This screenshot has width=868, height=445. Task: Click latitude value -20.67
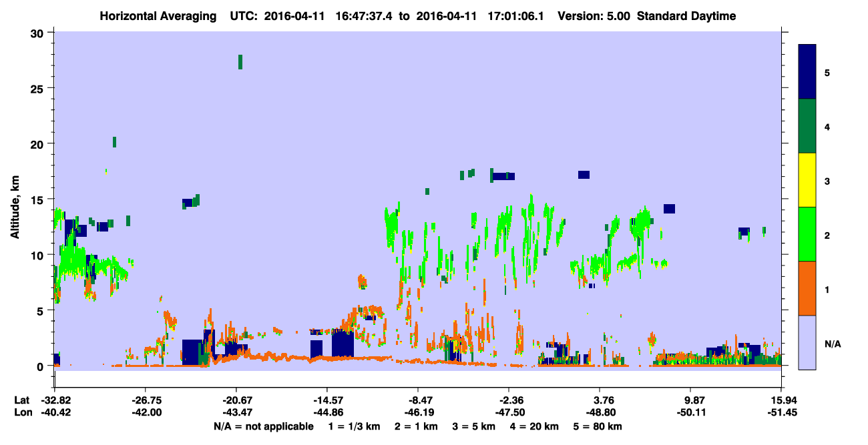point(236,400)
